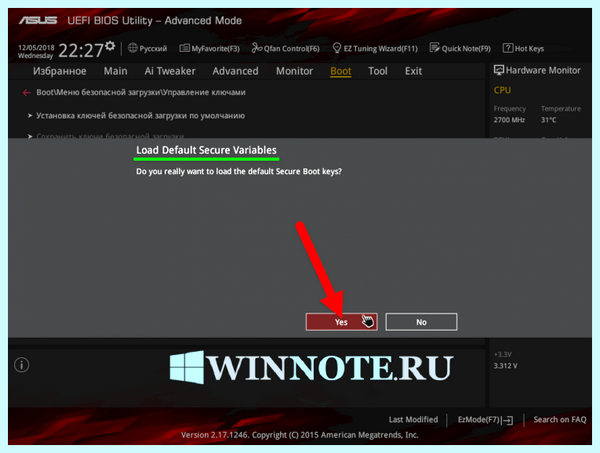Click the 22:27 clock display
Viewport: 600px width, 453px height.
tap(81, 50)
